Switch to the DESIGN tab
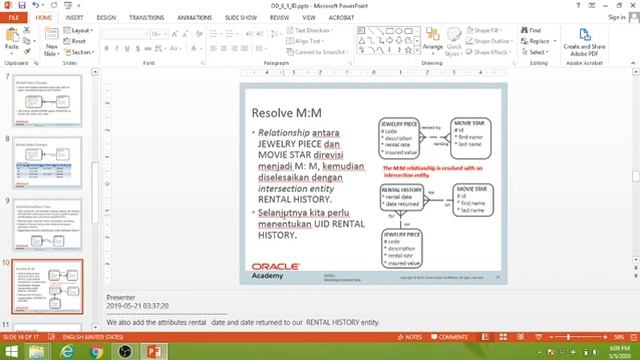 106,18
